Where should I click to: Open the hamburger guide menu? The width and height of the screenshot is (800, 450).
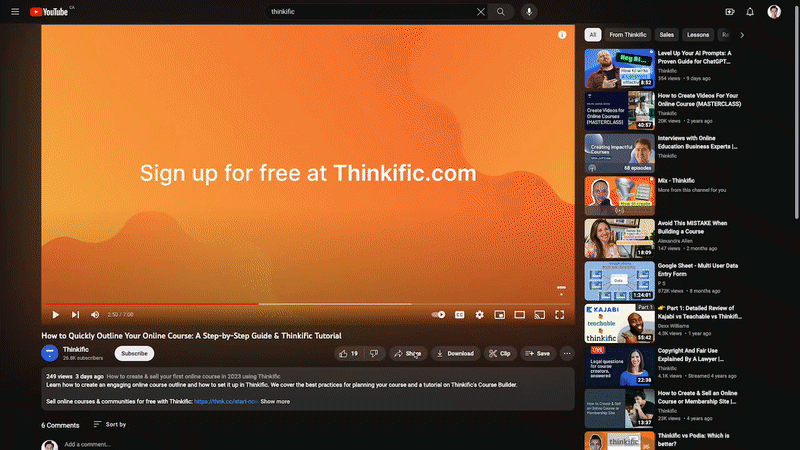[x=15, y=12]
